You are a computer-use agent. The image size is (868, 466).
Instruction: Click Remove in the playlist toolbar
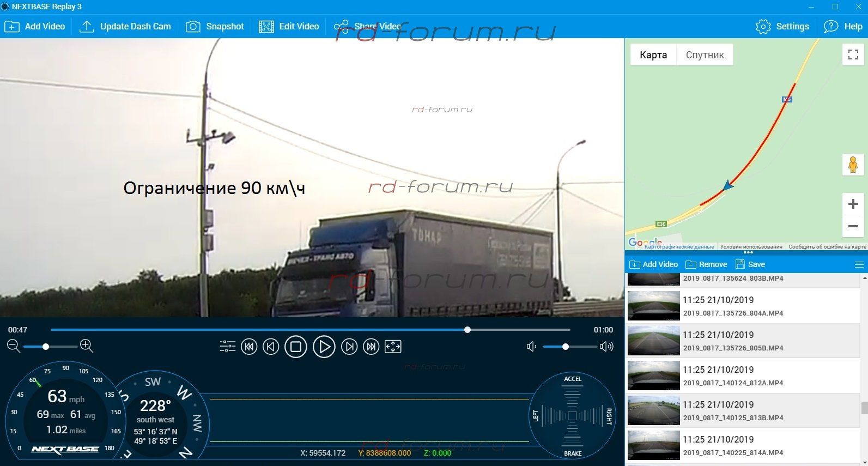pos(706,264)
